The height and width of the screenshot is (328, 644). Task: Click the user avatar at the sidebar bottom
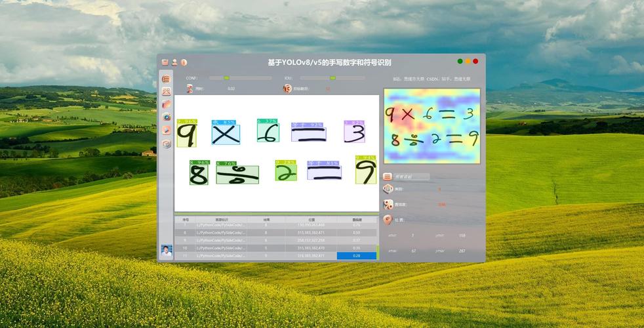(167, 251)
